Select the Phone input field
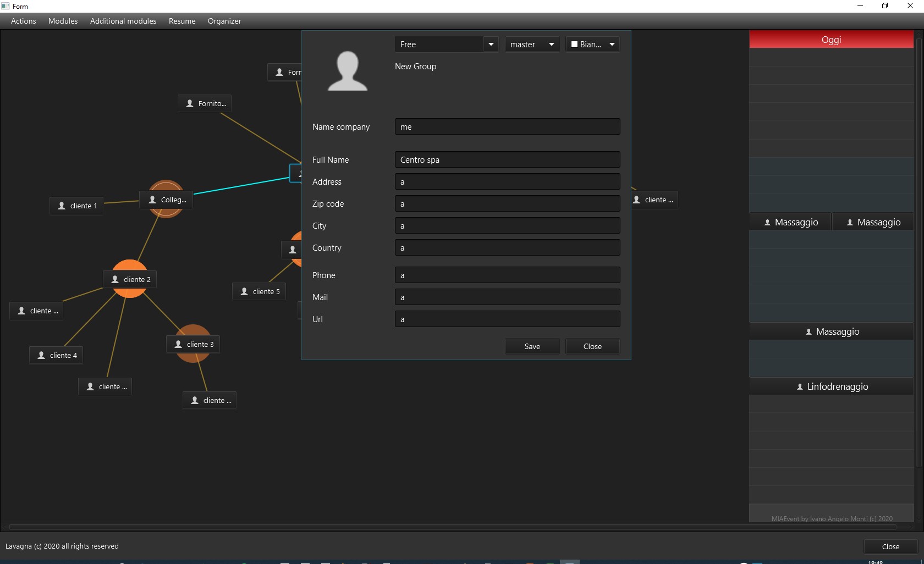The height and width of the screenshot is (564, 924). click(508, 275)
